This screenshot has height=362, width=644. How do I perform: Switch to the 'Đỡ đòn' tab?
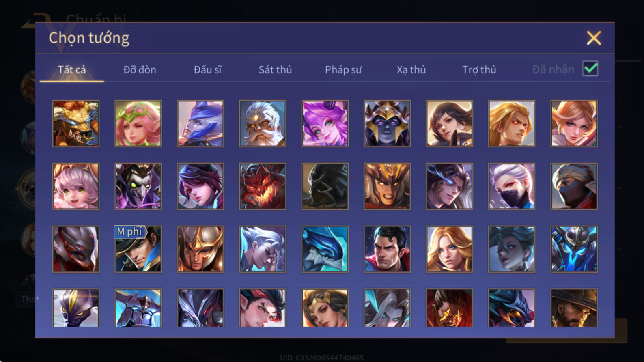pos(140,70)
